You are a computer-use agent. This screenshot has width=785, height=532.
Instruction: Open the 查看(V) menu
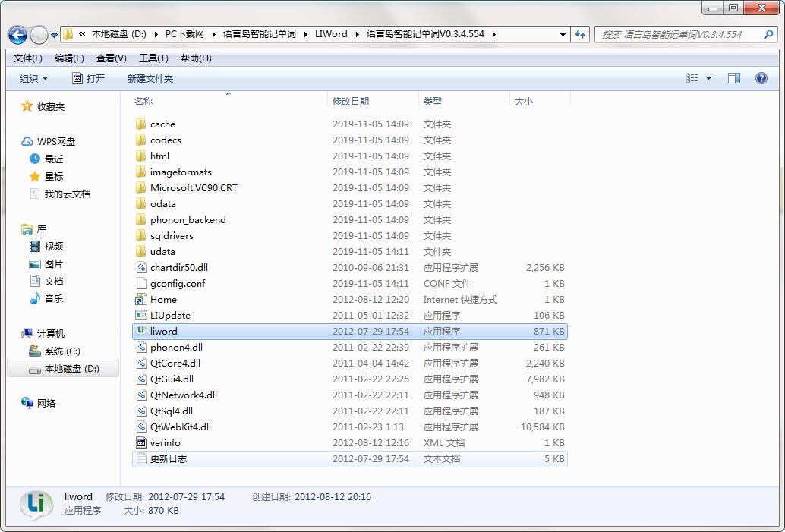pos(111,58)
